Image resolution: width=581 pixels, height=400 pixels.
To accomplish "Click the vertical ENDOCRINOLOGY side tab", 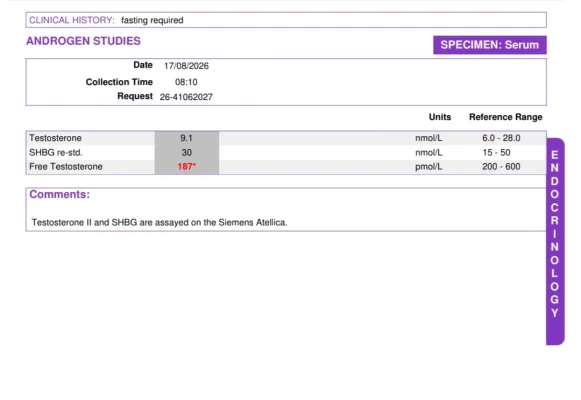I will (555, 241).
